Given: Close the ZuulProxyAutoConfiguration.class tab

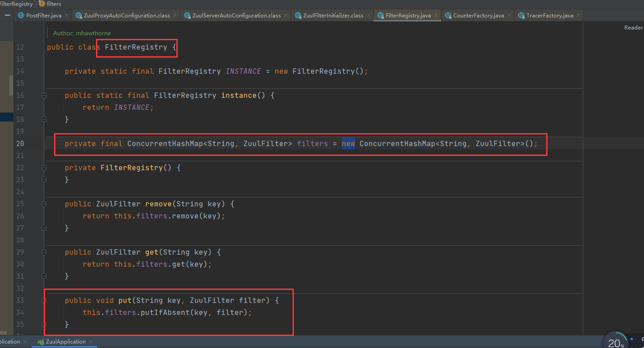Looking at the screenshot, I should [x=175, y=15].
